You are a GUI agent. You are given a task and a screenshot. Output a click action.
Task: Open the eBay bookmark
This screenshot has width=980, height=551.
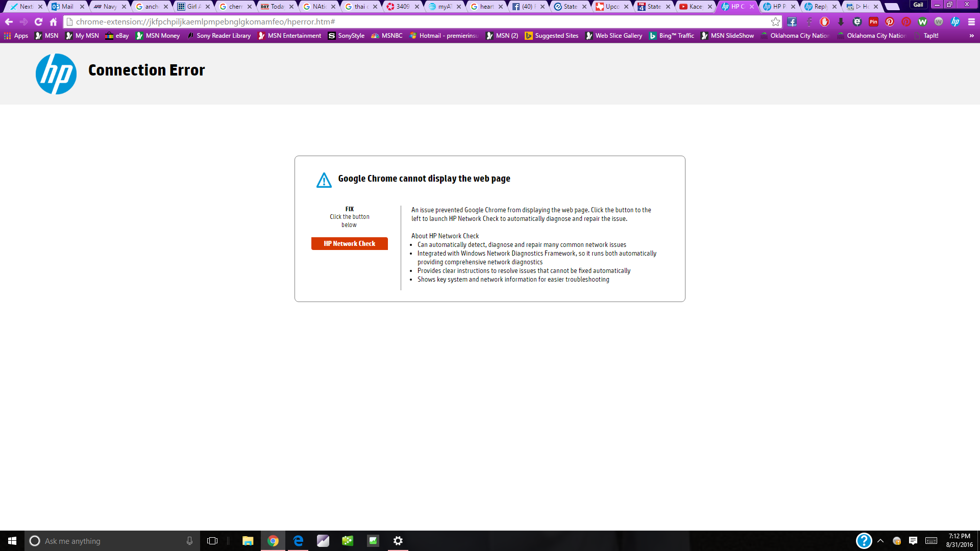click(x=117, y=36)
